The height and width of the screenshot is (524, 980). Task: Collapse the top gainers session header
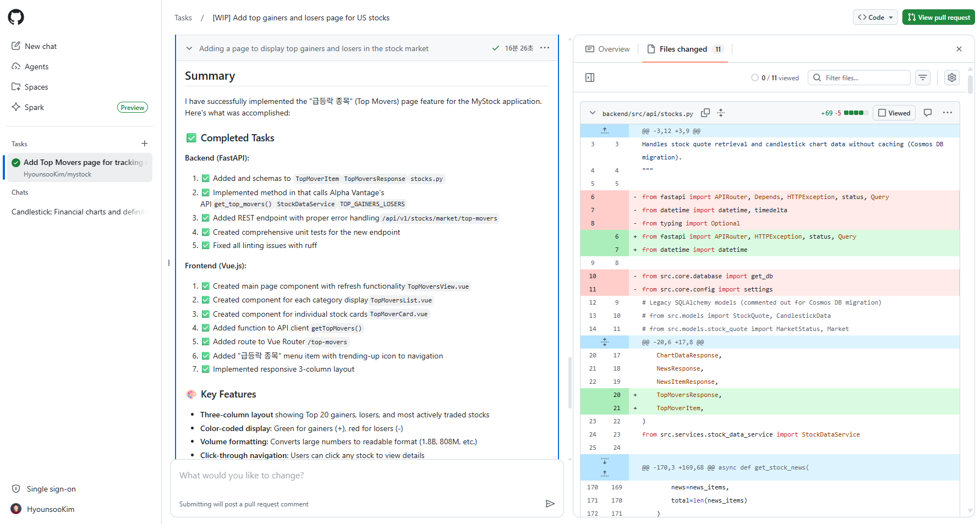[189, 48]
